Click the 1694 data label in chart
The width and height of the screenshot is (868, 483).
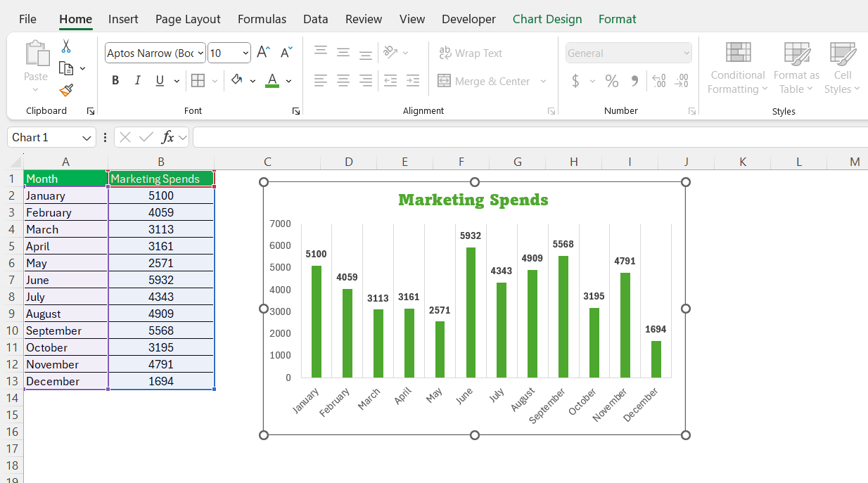(x=656, y=329)
